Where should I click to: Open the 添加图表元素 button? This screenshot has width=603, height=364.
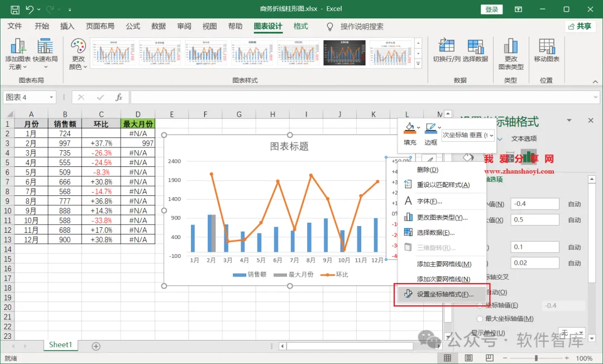coord(18,54)
